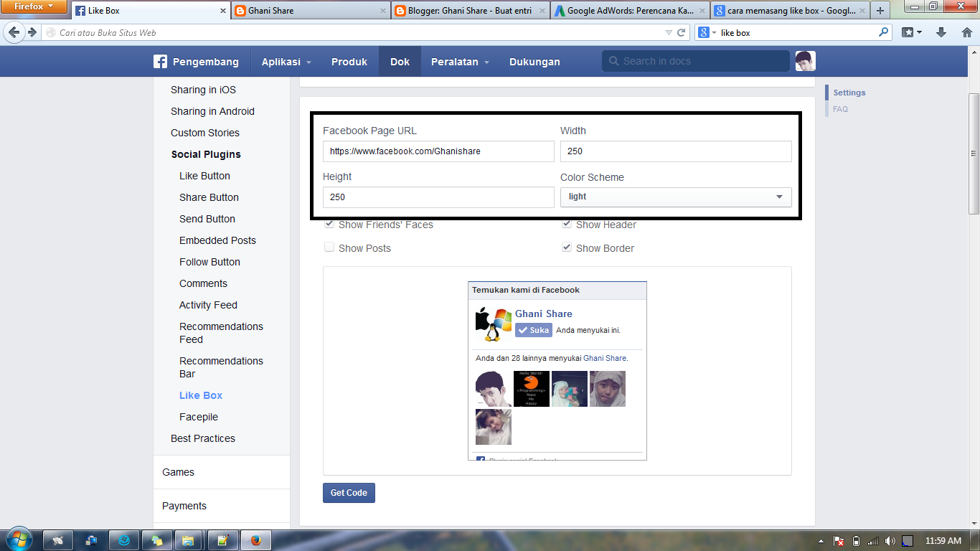This screenshot has height=551, width=980.
Task: Open the Produk menu item
Action: (349, 62)
